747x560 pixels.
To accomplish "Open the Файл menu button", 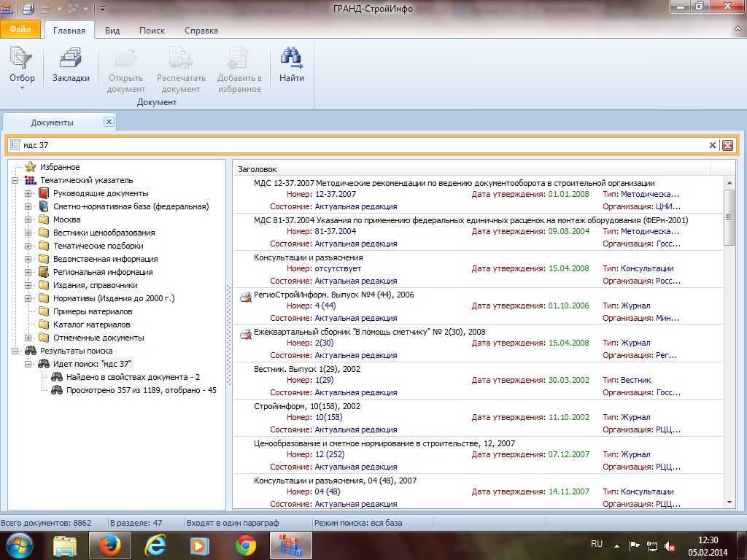I will tap(20, 30).
